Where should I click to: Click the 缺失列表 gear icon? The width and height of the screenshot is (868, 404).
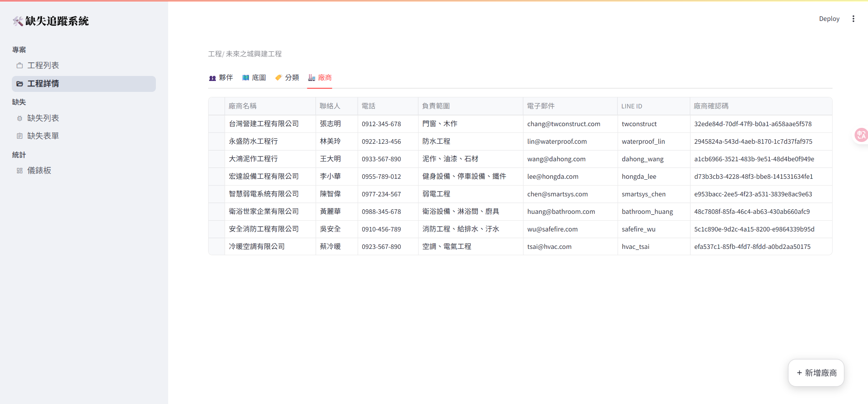(20, 118)
